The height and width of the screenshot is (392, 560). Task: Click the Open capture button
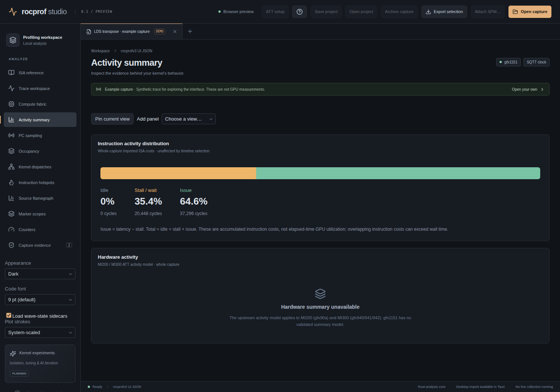tap(530, 12)
